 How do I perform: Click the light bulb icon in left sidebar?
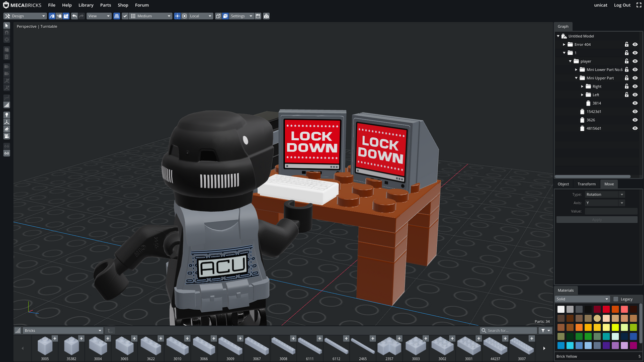[x=7, y=115]
